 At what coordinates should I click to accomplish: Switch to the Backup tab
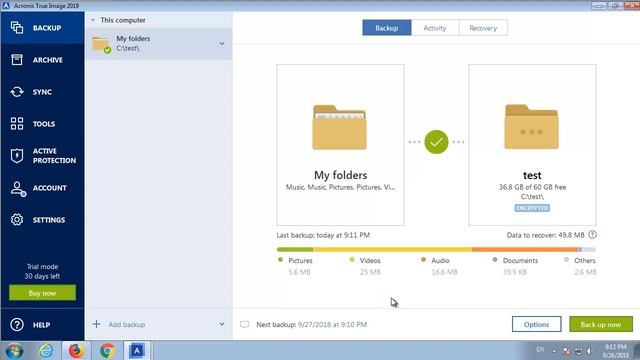[x=387, y=28]
